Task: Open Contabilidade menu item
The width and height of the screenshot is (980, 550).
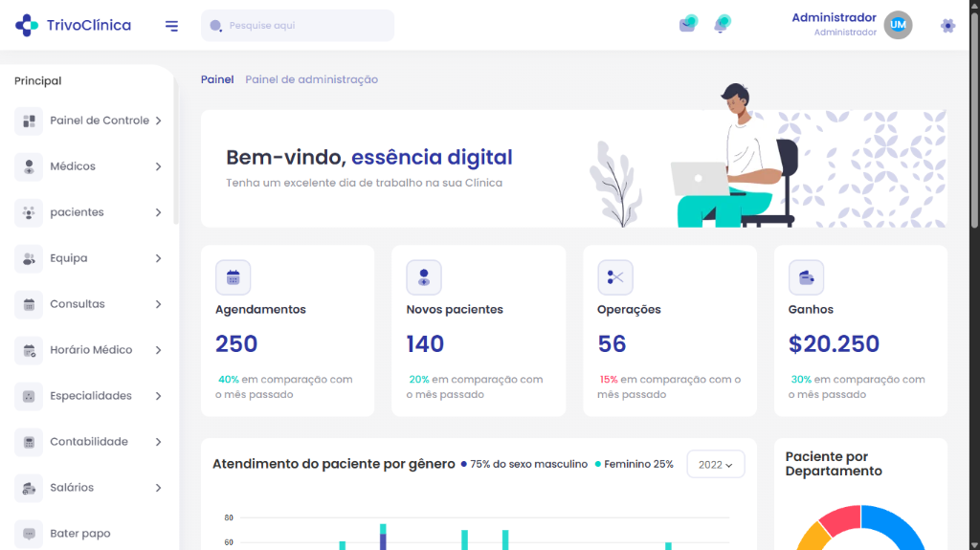Action: tap(89, 442)
